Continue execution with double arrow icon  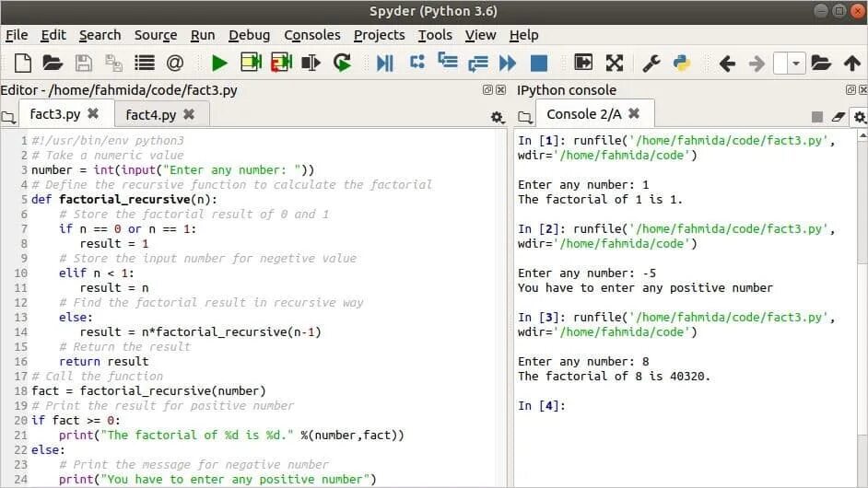[x=508, y=64]
